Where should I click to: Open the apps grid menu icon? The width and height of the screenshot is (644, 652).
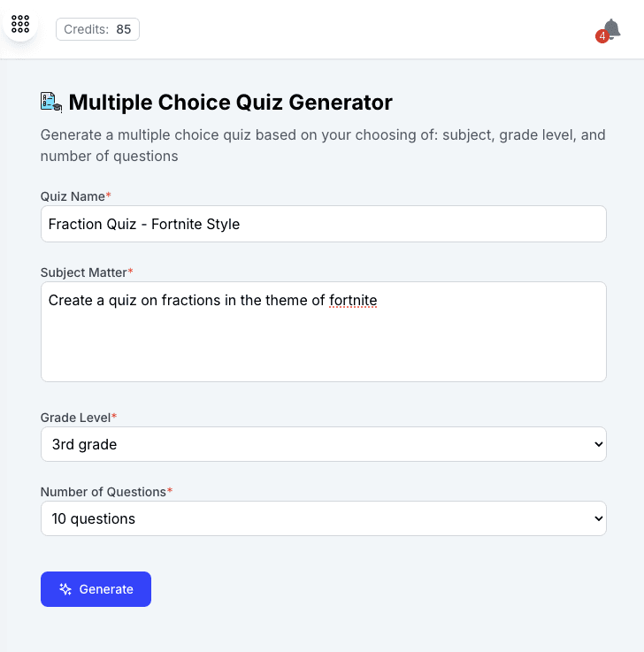pyautogui.click(x=20, y=24)
